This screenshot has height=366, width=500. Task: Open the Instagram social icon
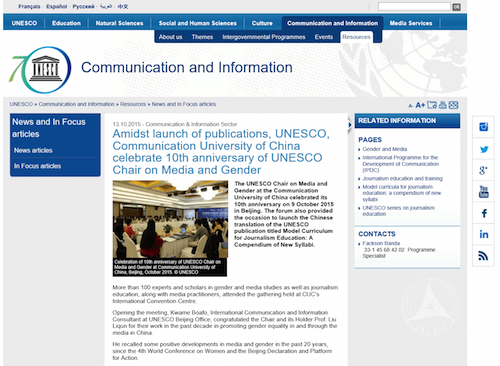tap(483, 127)
